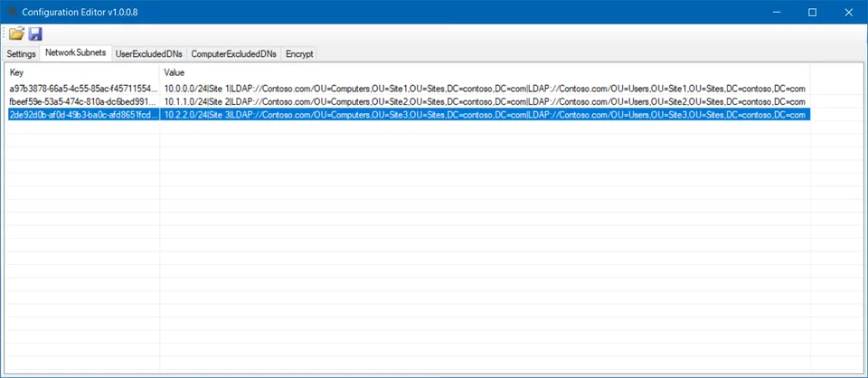
Task: Click the Configuration Editor app icon in title bar
Action: (12, 12)
